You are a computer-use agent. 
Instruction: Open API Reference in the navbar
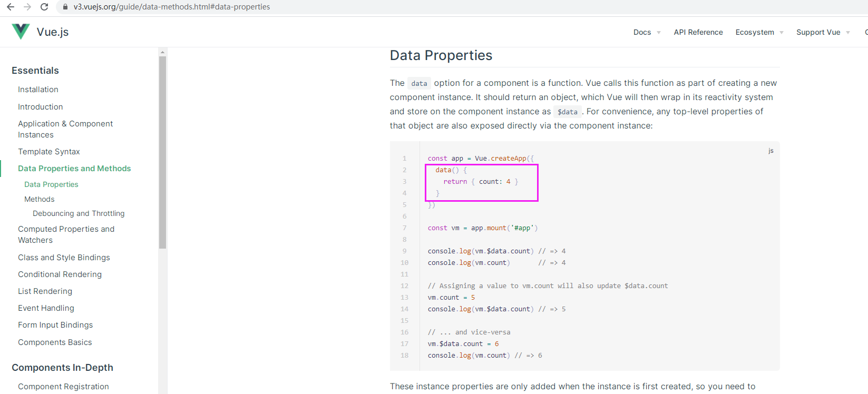tap(698, 32)
